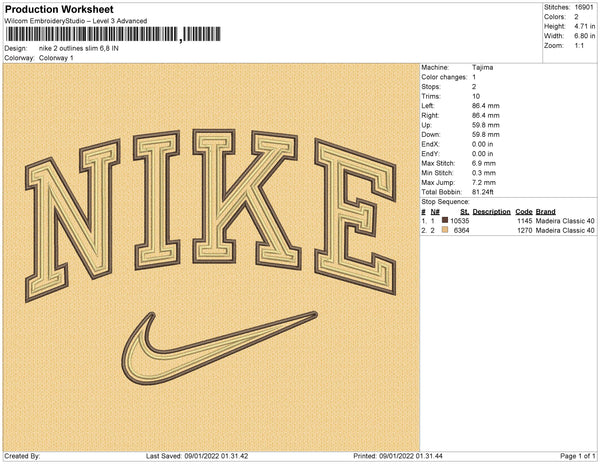Click the embroidered letter K in preview

pos(247,199)
